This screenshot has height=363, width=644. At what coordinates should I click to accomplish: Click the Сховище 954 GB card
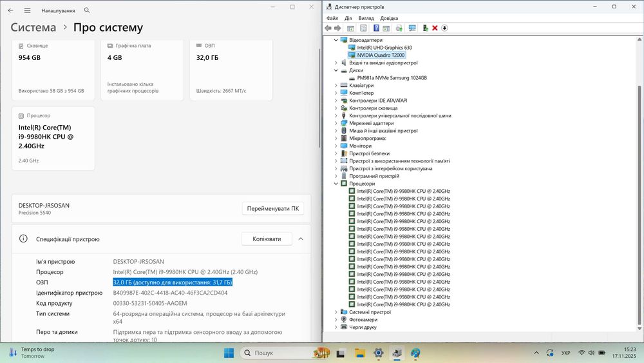(x=53, y=70)
